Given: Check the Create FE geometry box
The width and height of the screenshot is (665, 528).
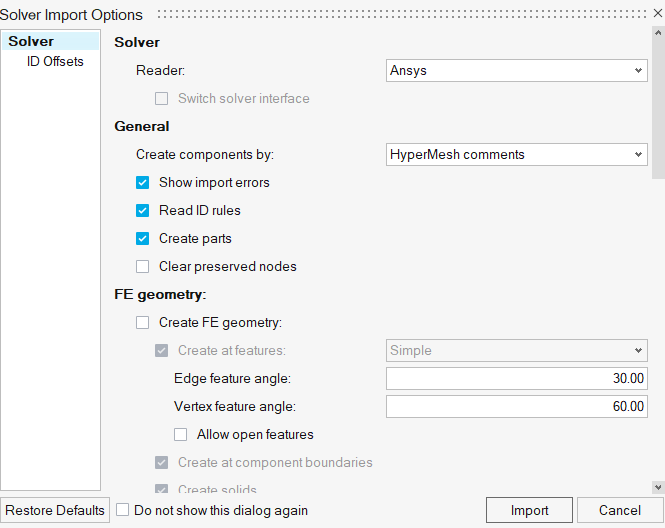Looking at the screenshot, I should pyautogui.click(x=142, y=323).
